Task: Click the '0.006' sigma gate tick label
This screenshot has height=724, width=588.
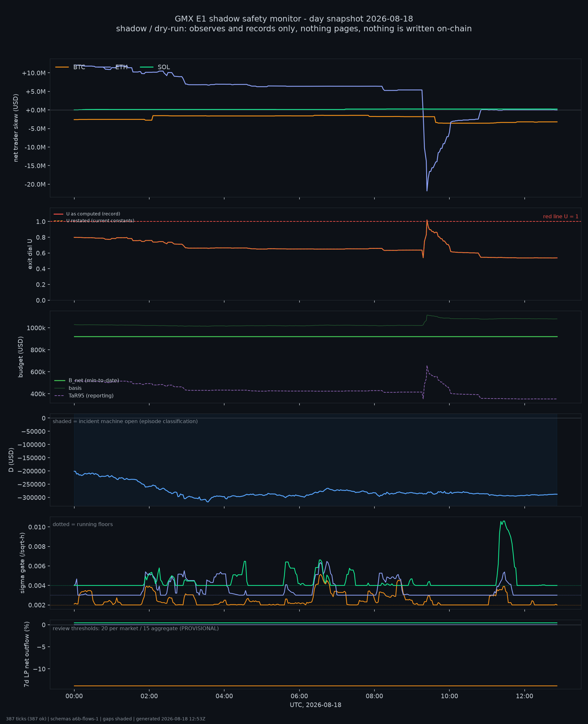Action: pos(37,566)
